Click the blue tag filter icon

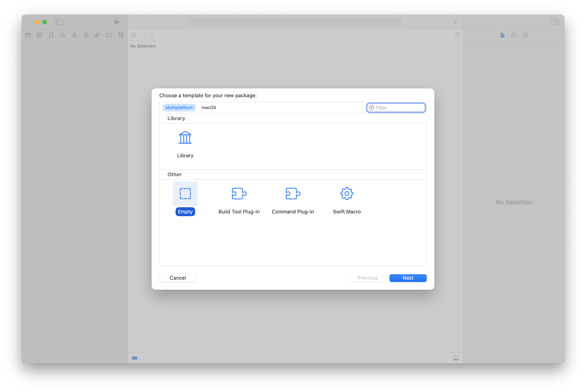(135, 358)
